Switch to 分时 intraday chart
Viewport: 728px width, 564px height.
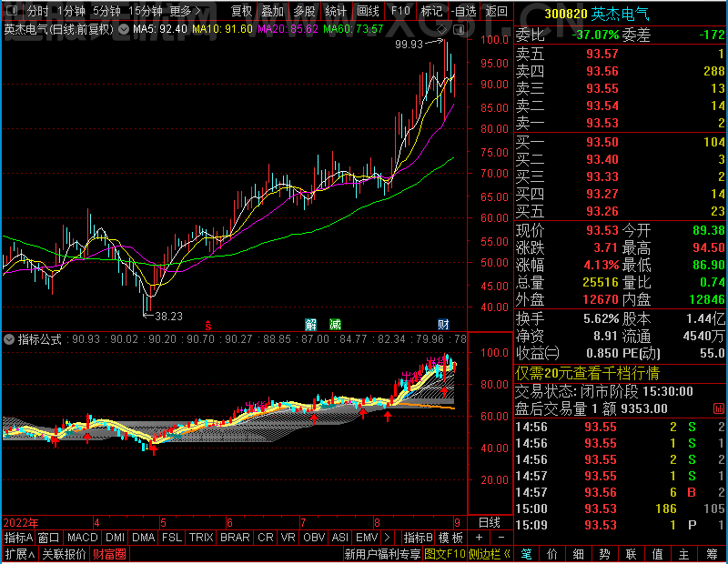(x=37, y=11)
